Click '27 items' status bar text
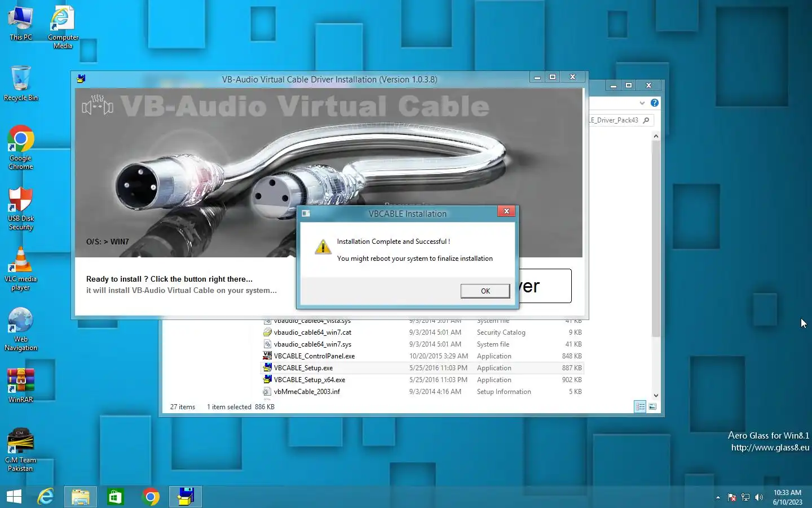Screen dimensions: 812x508 click(x=183, y=407)
